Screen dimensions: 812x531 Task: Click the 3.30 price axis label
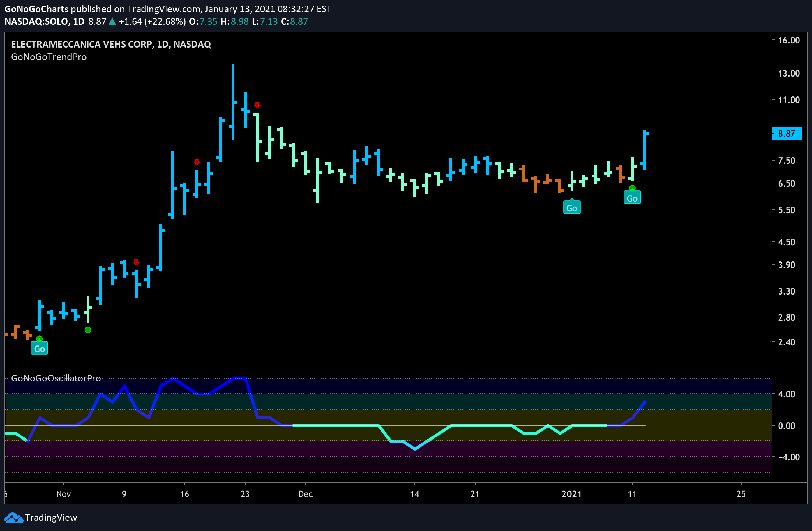tap(787, 291)
